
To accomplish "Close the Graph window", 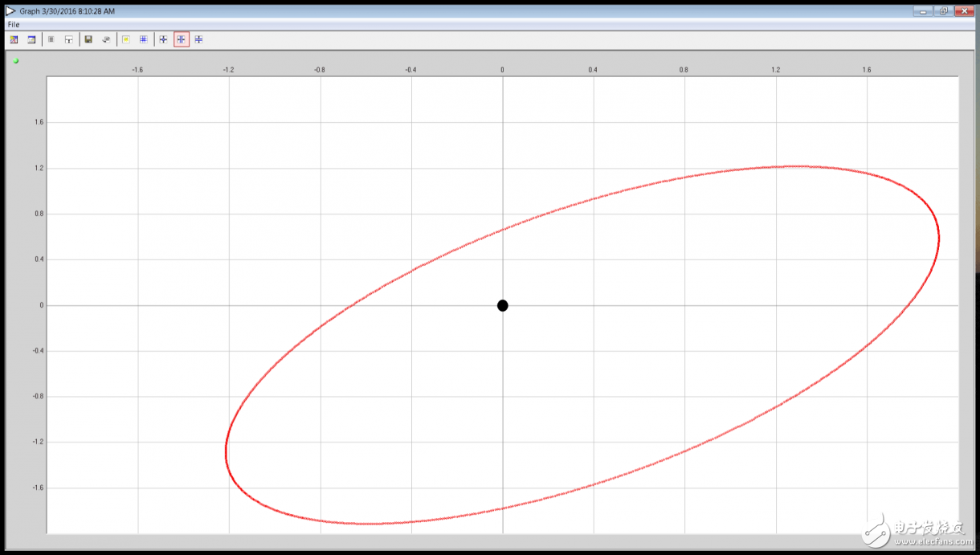I will [x=962, y=11].
